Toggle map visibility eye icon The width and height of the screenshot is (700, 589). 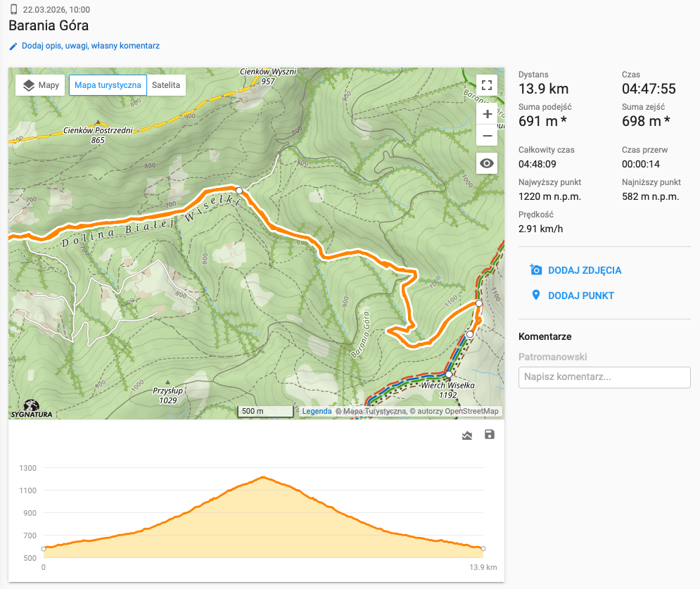487,164
